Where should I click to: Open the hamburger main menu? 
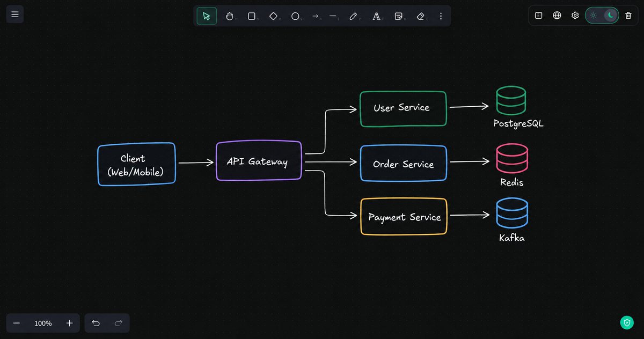[x=14, y=14]
